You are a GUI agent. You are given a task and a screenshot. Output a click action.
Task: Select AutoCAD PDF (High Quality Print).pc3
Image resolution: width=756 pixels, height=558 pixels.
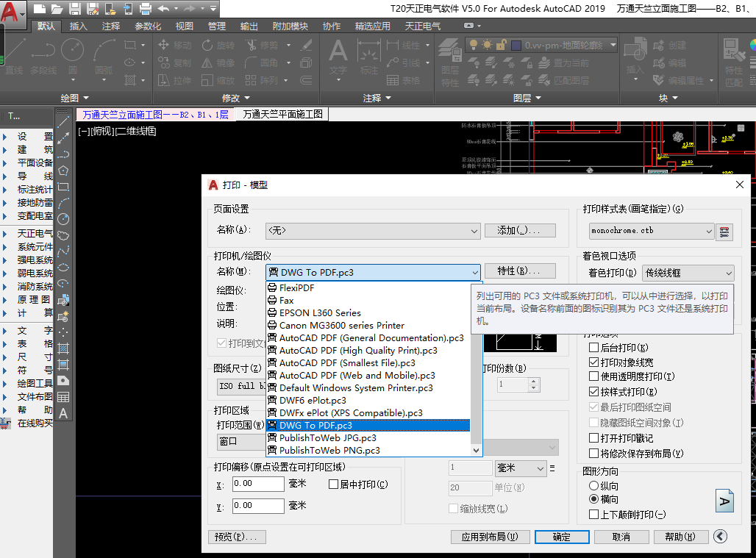pyautogui.click(x=368, y=351)
